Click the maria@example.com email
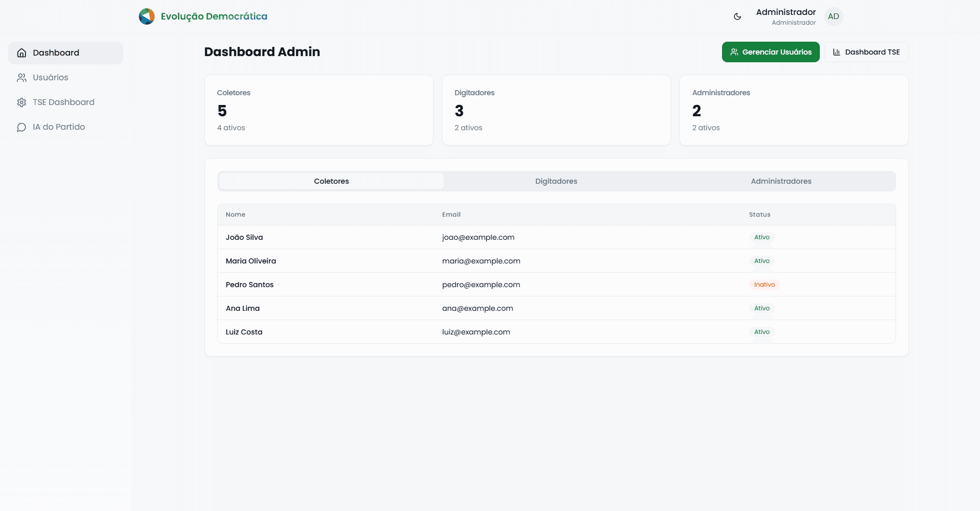The width and height of the screenshot is (980, 511). coord(481,261)
